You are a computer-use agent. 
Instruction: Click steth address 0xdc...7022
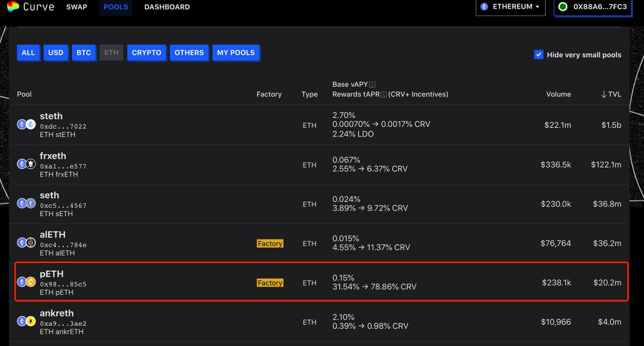pyautogui.click(x=63, y=126)
